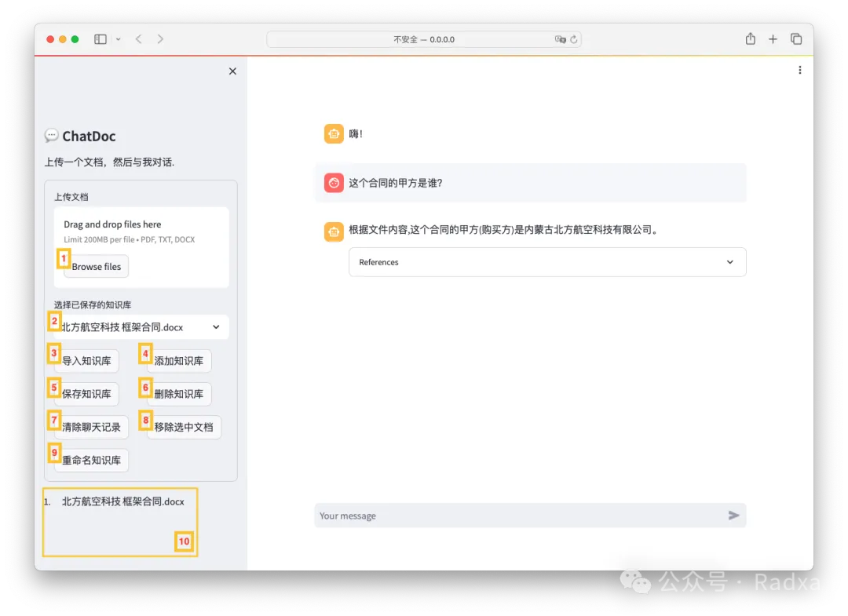
Task: Click the macOS red close window button
Action: [50, 39]
